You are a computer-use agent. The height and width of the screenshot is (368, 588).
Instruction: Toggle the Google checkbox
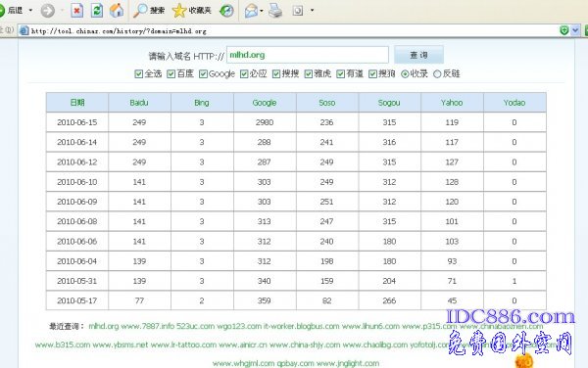[x=203, y=73]
